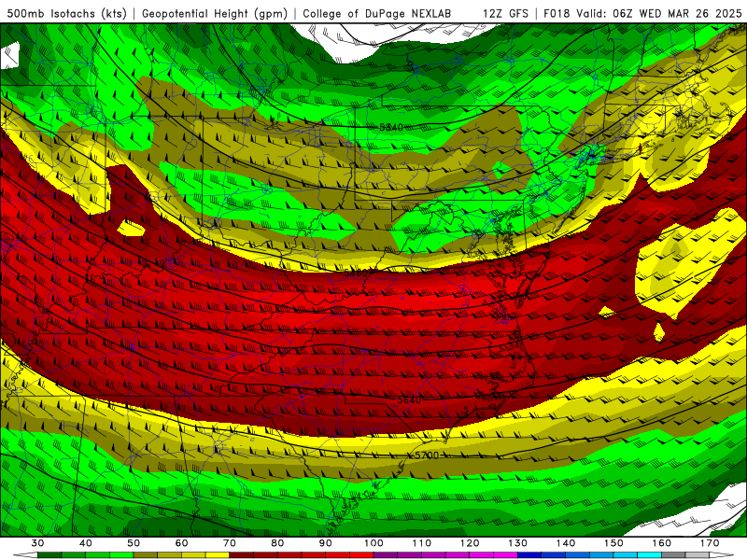Screen dimensions: 747x560
Task: Click the 140 value on the color scale
Action: tap(566, 543)
